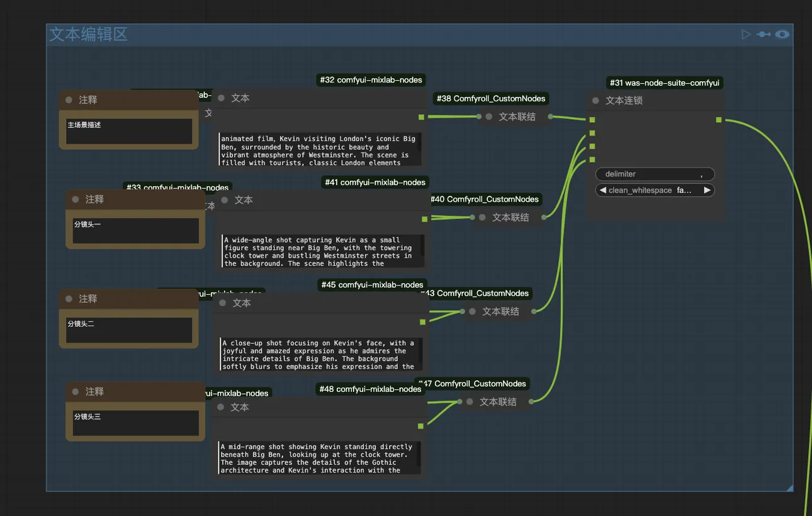Click the #41 comfyui-mixlab-nodes badge
This screenshot has width=812, height=516.
(375, 182)
